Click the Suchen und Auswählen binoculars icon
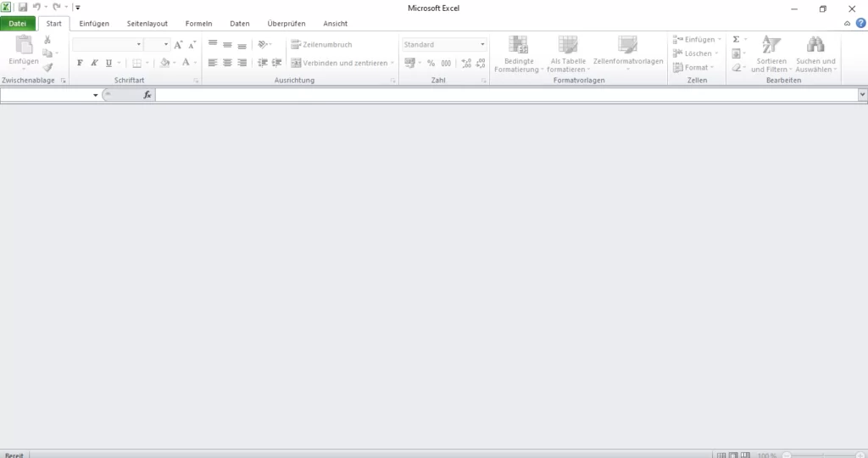This screenshot has height=458, width=868. [815, 45]
